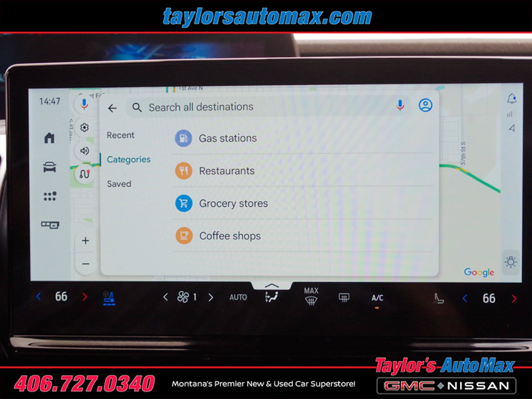Lower passenger temperature with blue arrow
The image size is (532, 399).
tap(465, 298)
